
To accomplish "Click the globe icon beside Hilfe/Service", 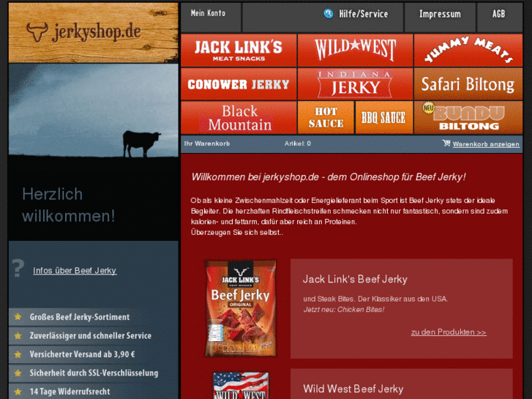I will point(329,14).
